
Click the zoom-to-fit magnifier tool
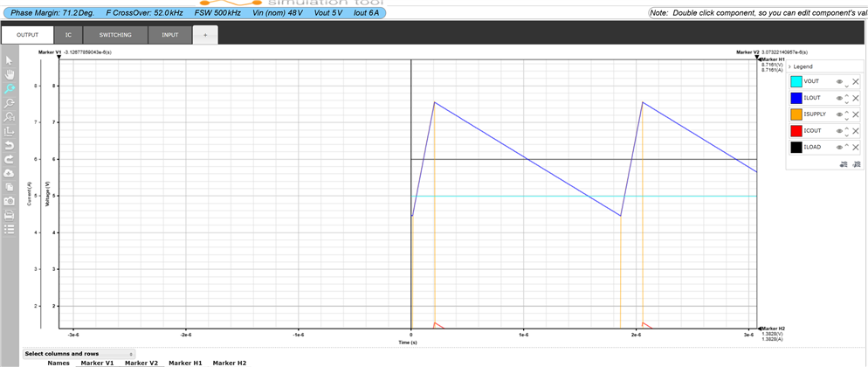(9, 117)
